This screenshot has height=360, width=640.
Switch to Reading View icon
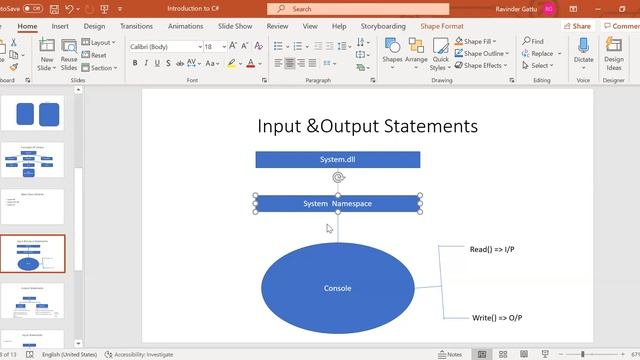[x=524, y=354]
